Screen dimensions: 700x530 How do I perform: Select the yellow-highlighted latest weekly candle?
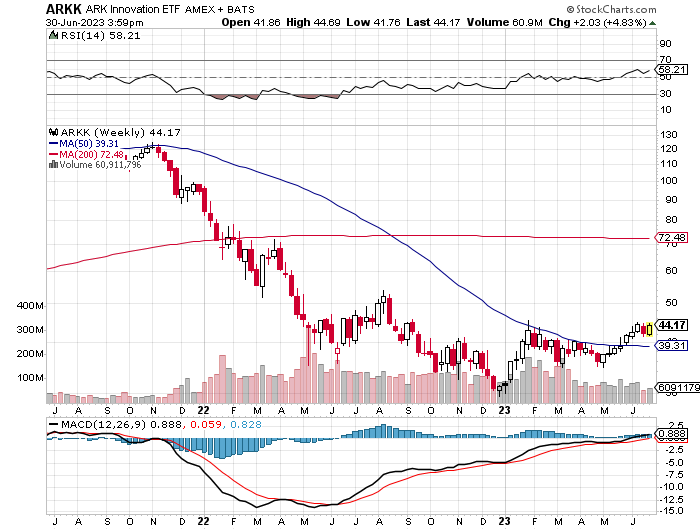[649, 328]
